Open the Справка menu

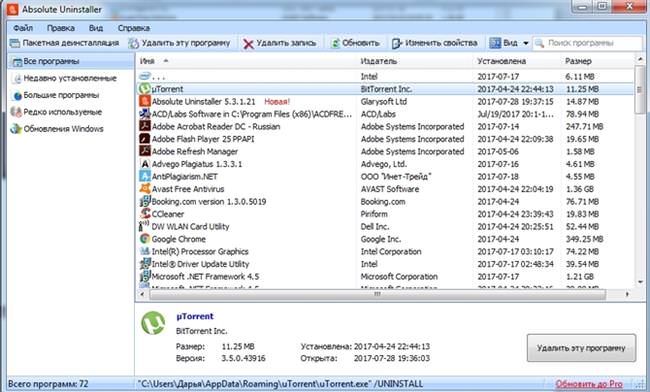(x=134, y=28)
